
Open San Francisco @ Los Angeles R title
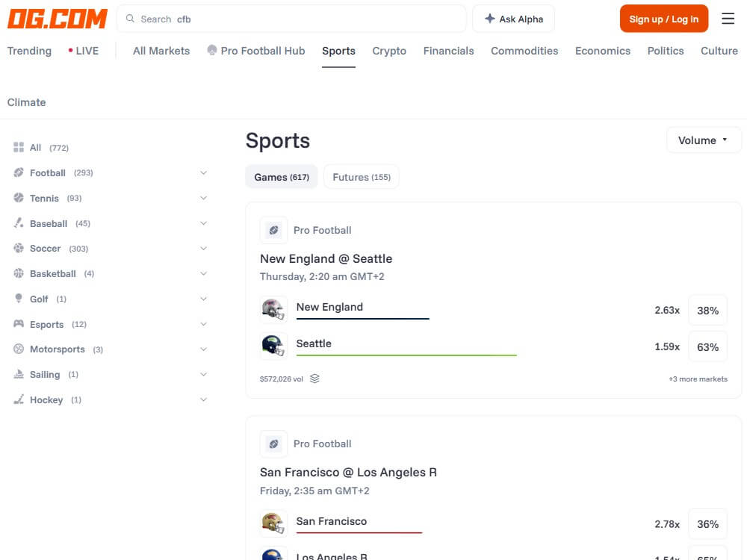coord(348,473)
